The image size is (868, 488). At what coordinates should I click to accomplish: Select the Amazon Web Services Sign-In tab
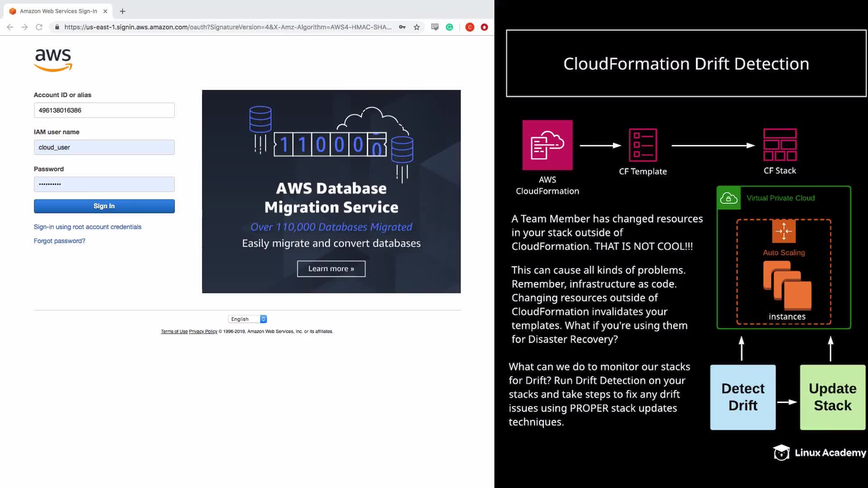(58, 11)
